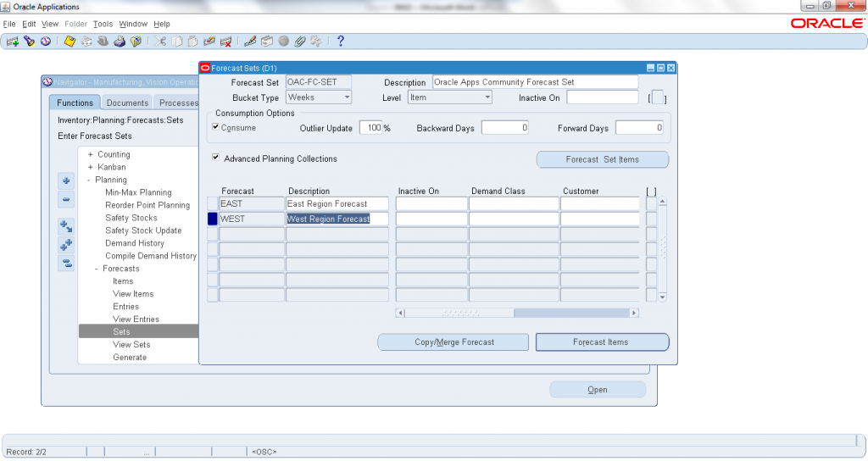Image resolution: width=868 pixels, height=461 pixels.
Task: Uncheck Advanced Planning Collections checkbox
Action: [x=216, y=158]
